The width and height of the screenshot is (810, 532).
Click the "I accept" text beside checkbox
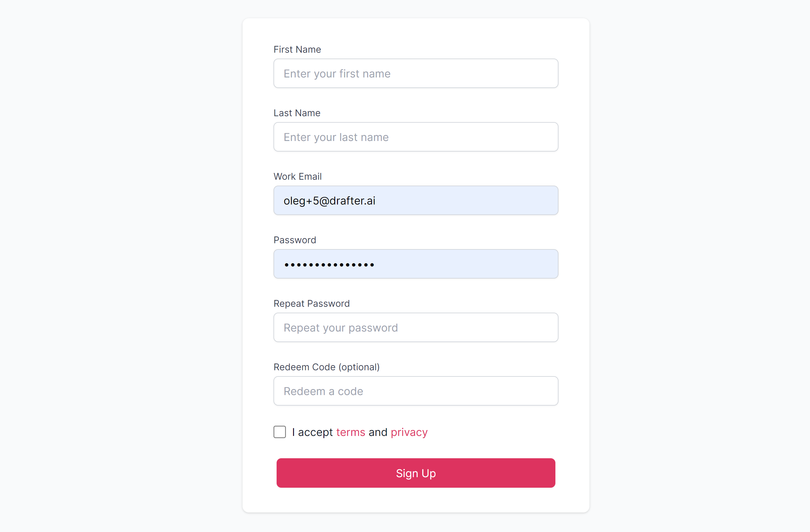(x=312, y=432)
